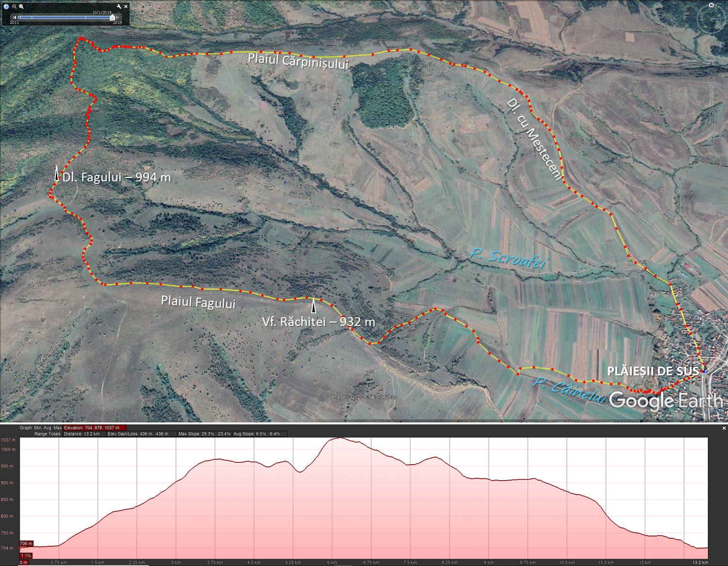Click the Plăieșii de Sus placemark label
This screenshot has width=728, height=566.
[x=653, y=372]
